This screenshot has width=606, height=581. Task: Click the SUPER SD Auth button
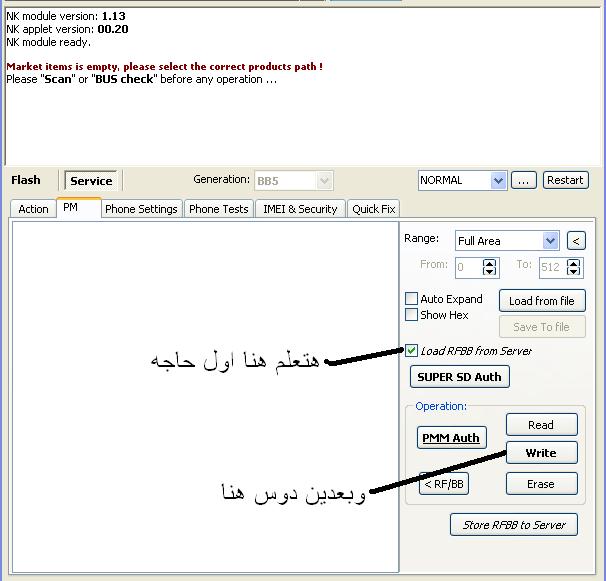pyautogui.click(x=460, y=377)
